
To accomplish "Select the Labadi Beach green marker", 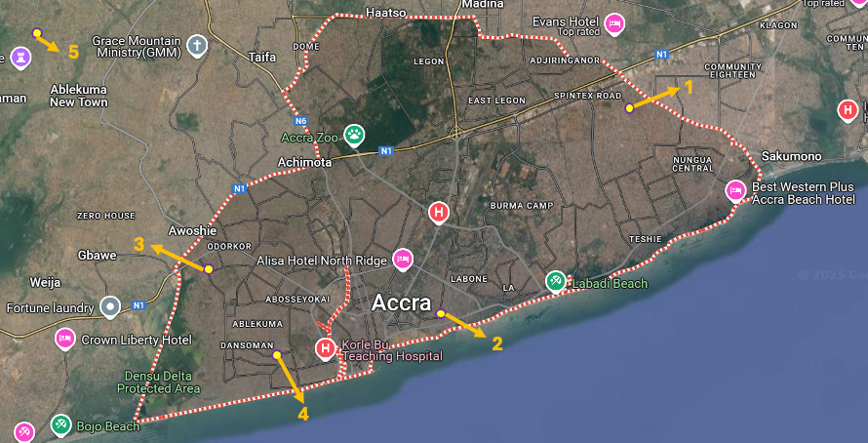I will click(555, 281).
